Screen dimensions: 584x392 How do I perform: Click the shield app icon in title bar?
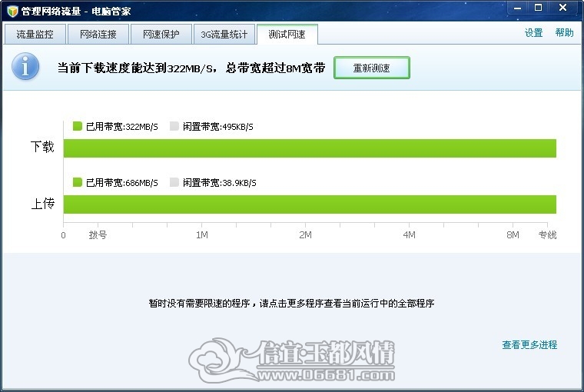point(12,12)
